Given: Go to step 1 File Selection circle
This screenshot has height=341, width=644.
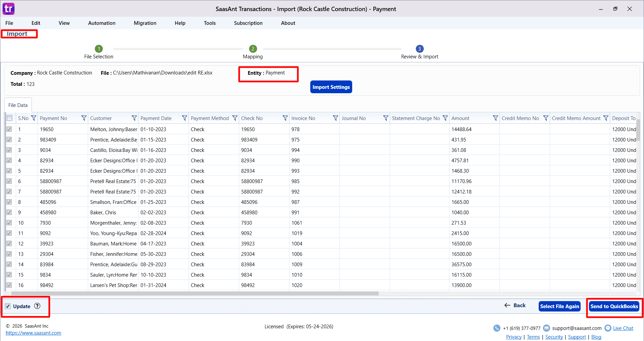Looking at the screenshot, I should [99, 49].
